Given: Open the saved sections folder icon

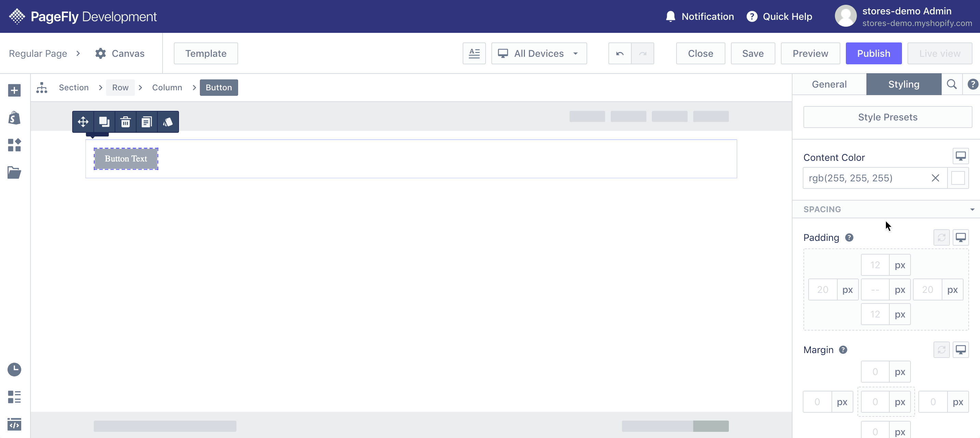Looking at the screenshot, I should 14,172.
